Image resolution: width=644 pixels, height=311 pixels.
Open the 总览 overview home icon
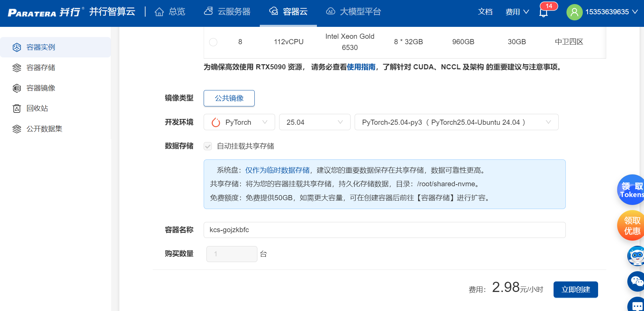159,12
